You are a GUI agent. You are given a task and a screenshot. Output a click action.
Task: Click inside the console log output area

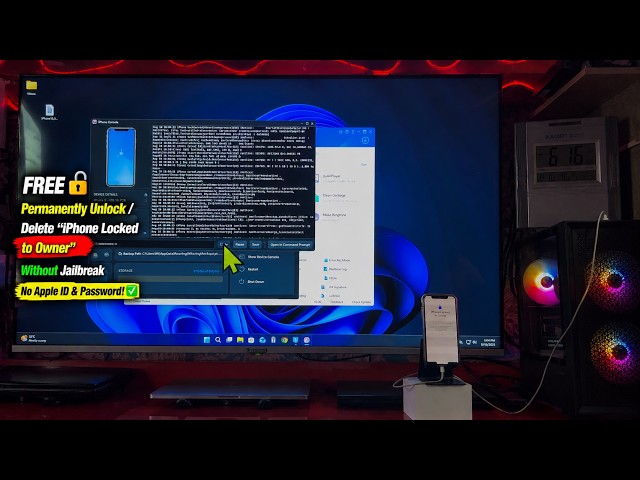tap(233, 182)
